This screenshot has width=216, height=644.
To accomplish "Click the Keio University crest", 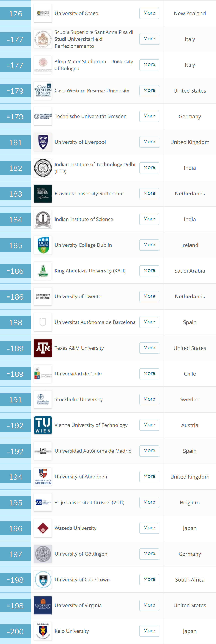I will (43, 631).
